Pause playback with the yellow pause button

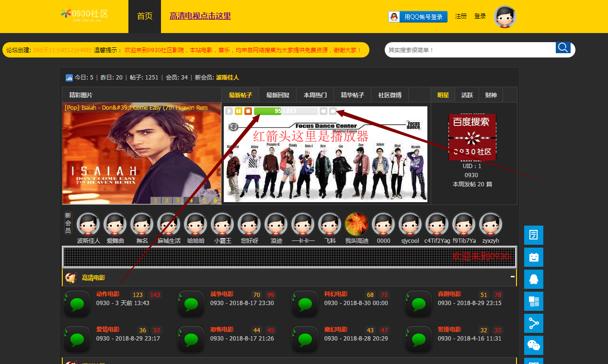click(x=239, y=111)
